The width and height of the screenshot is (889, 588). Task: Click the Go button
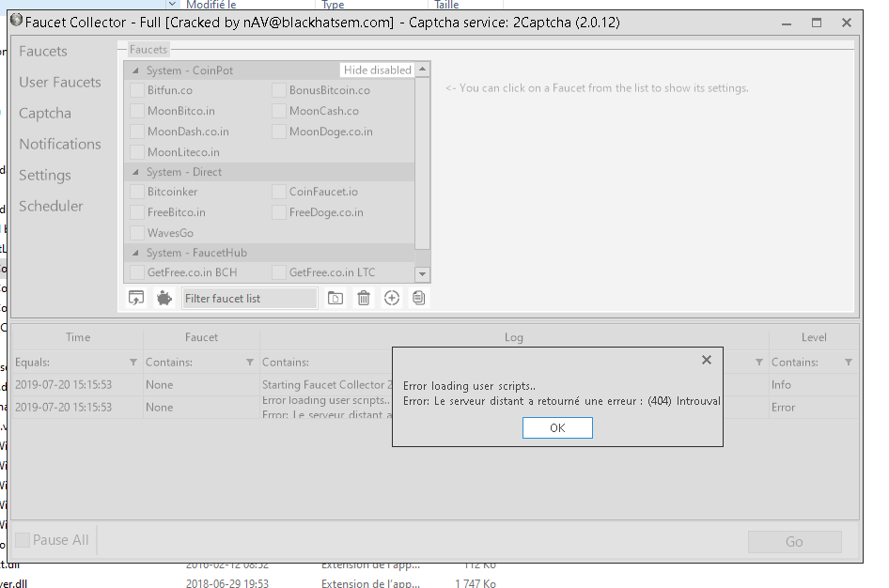[x=794, y=542]
